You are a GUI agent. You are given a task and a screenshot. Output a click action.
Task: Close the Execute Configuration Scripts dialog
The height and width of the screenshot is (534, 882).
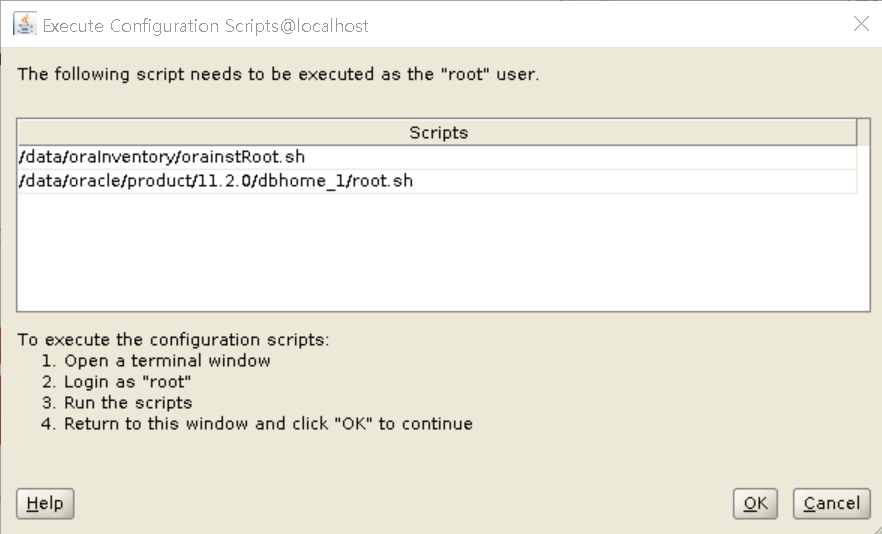point(861,24)
